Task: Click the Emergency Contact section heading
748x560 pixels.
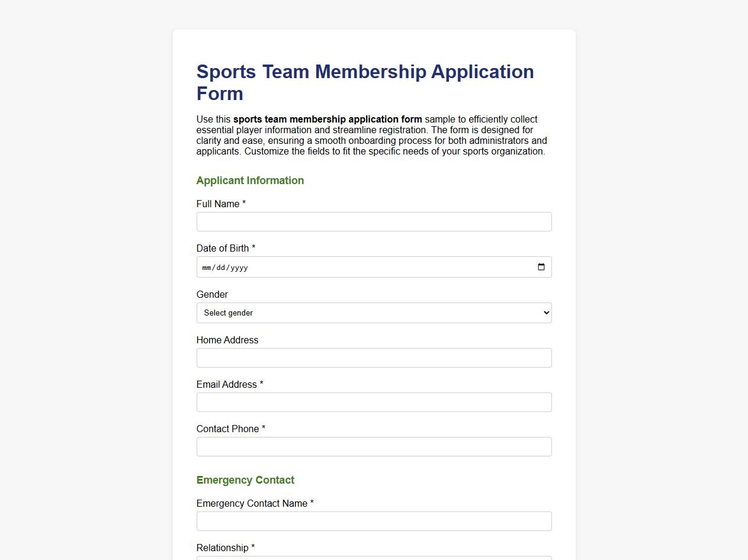Action: click(245, 480)
